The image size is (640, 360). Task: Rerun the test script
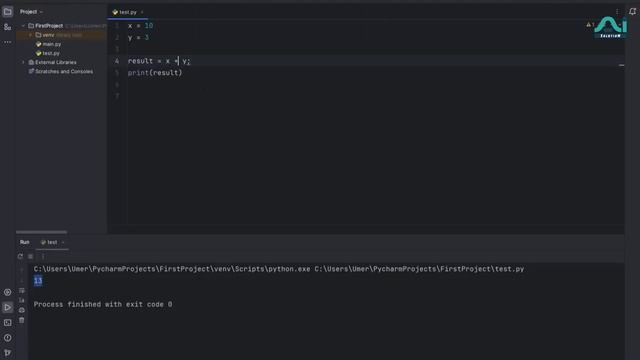point(20,256)
